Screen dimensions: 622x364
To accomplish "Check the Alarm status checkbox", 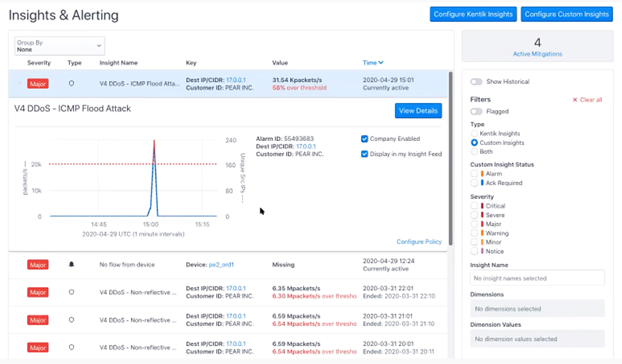I will (x=474, y=174).
